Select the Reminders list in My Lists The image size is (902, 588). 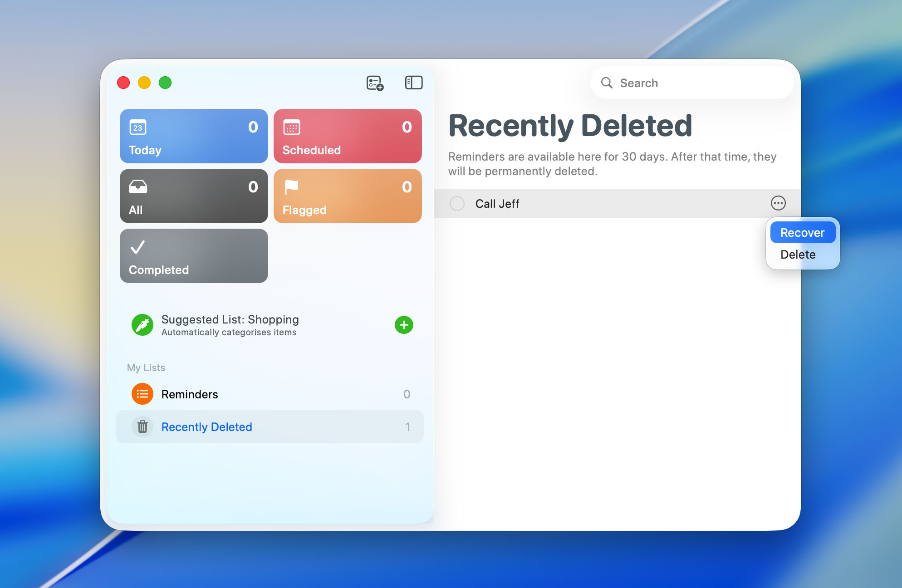tap(270, 394)
